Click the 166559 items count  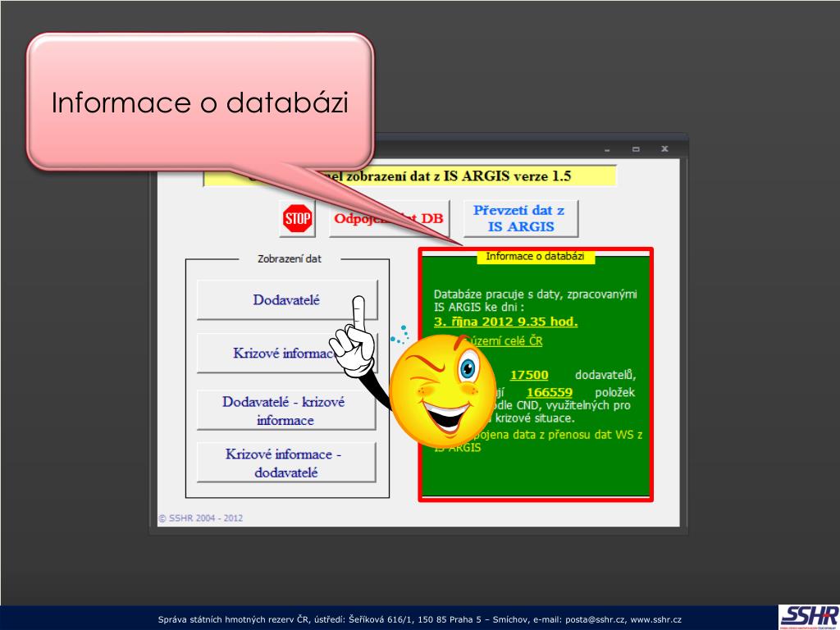(550, 392)
